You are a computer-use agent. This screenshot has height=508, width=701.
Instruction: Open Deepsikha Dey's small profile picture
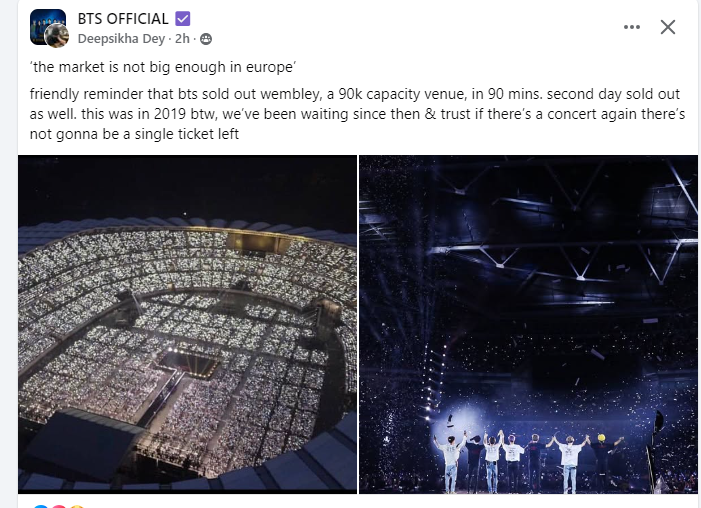[x=58, y=37]
